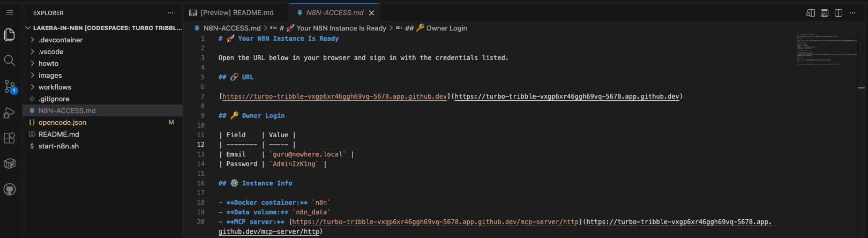
Task: Click the '**Data volume:**' line text
Action: tap(275, 212)
